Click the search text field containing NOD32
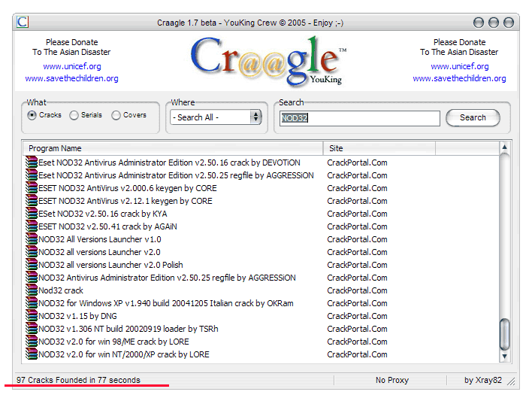Screen dimensions: 532x401 (x=360, y=118)
